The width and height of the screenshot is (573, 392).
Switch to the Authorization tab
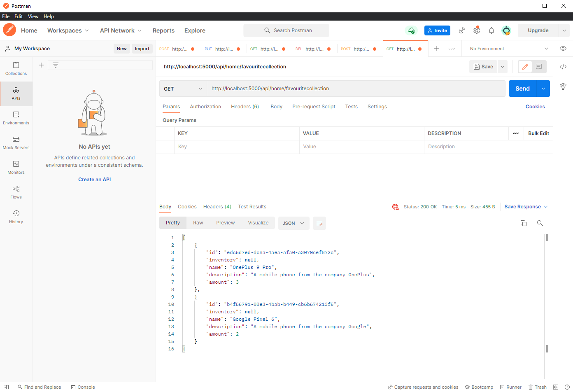pyautogui.click(x=205, y=107)
